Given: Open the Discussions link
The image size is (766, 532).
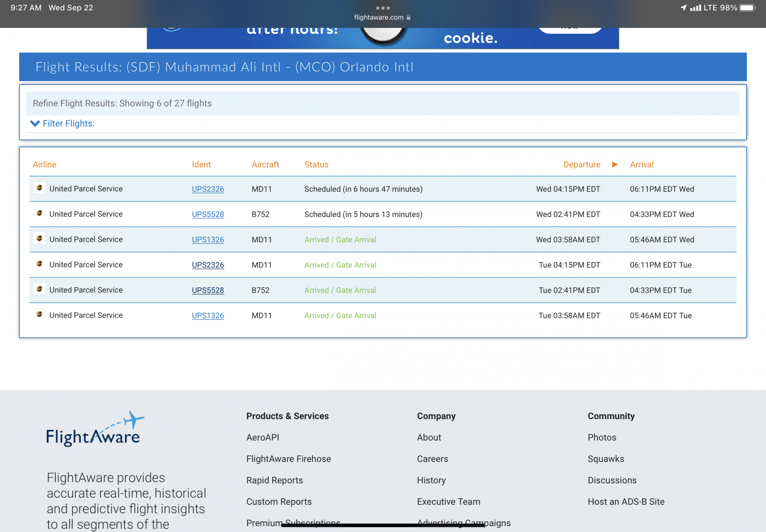Looking at the screenshot, I should tap(612, 480).
